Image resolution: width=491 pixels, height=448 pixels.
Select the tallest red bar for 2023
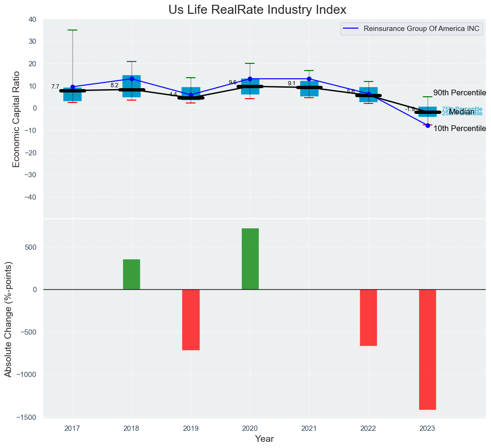click(428, 349)
